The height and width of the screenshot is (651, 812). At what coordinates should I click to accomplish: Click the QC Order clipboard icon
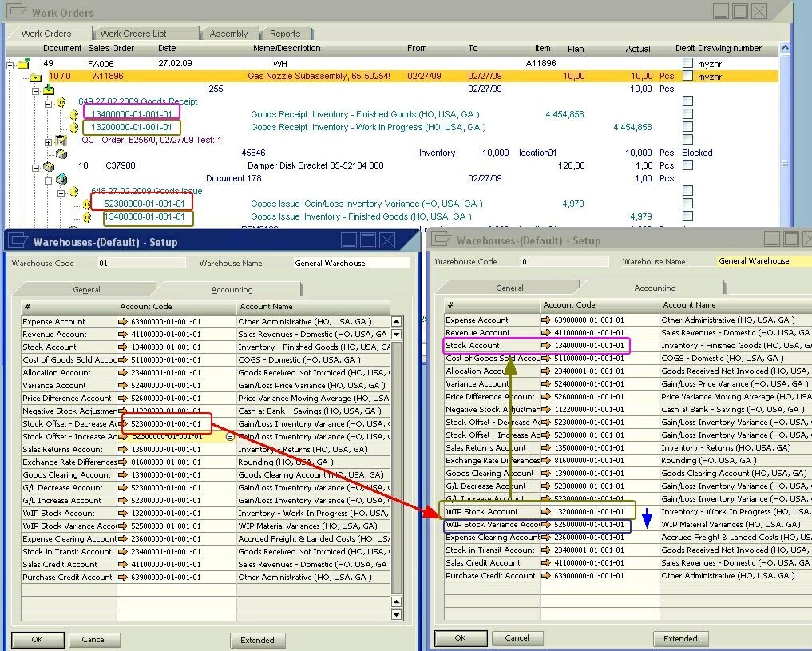[61, 141]
